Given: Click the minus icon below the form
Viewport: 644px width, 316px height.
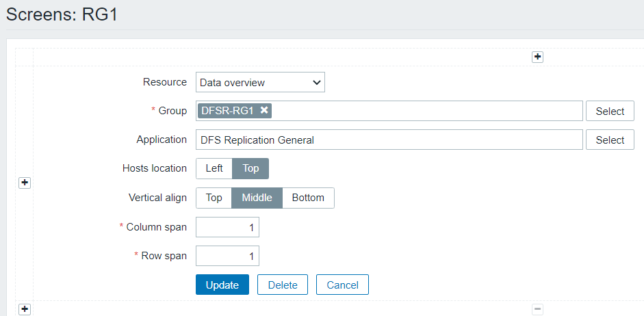Looking at the screenshot, I should click(538, 309).
